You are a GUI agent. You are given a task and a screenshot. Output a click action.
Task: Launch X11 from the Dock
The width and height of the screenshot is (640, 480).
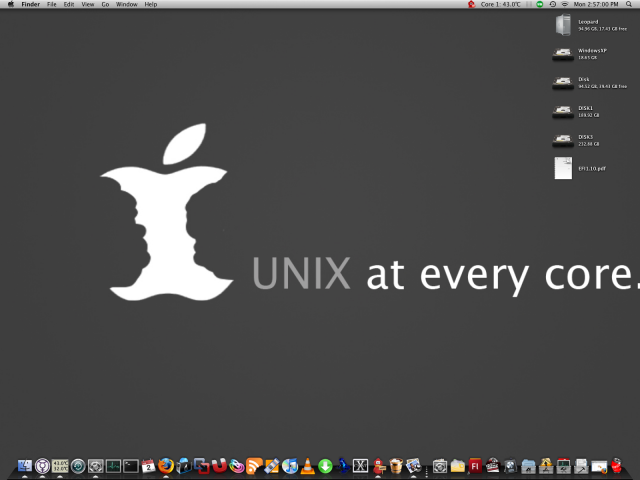[360, 466]
